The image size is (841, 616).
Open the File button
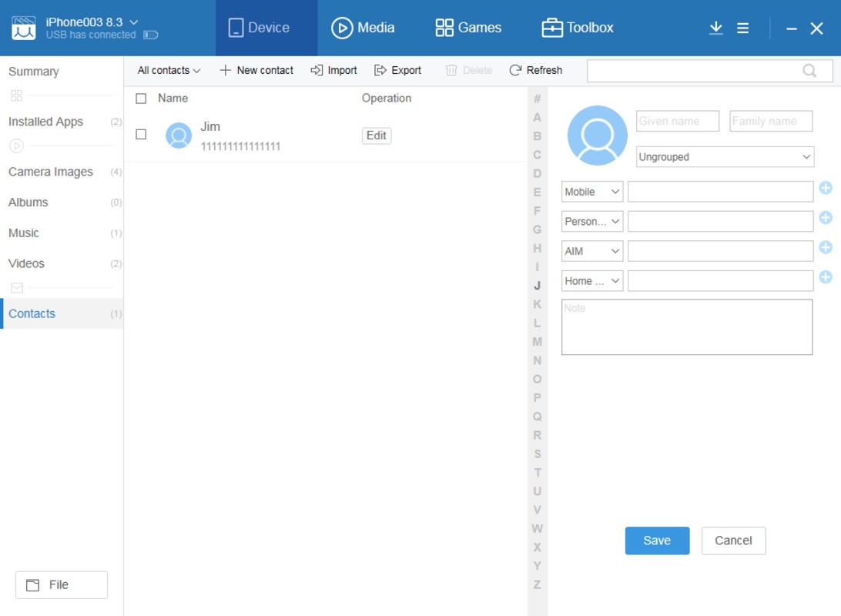pos(61,585)
